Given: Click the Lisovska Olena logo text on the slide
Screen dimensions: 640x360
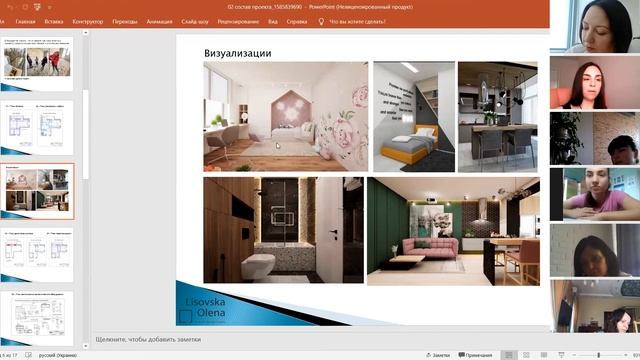Looking at the screenshot, I should pyautogui.click(x=205, y=307).
